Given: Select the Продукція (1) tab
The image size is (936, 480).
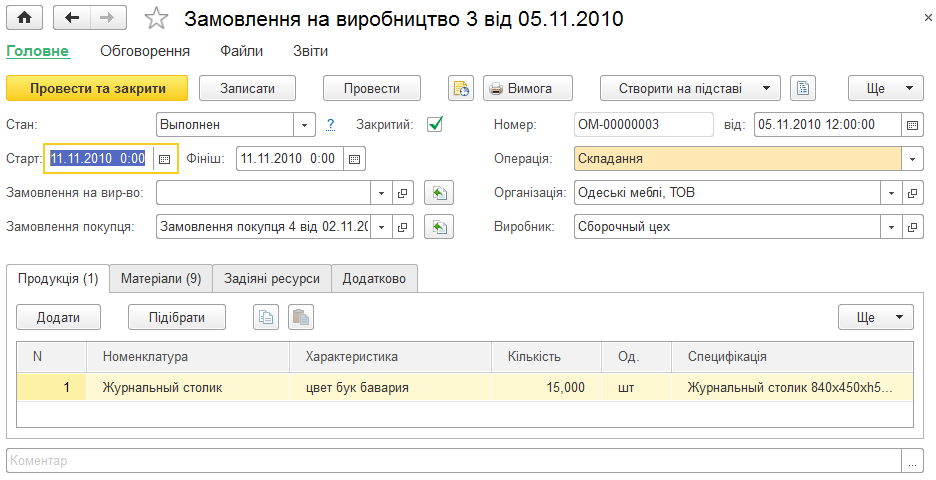Looking at the screenshot, I should pos(58,279).
